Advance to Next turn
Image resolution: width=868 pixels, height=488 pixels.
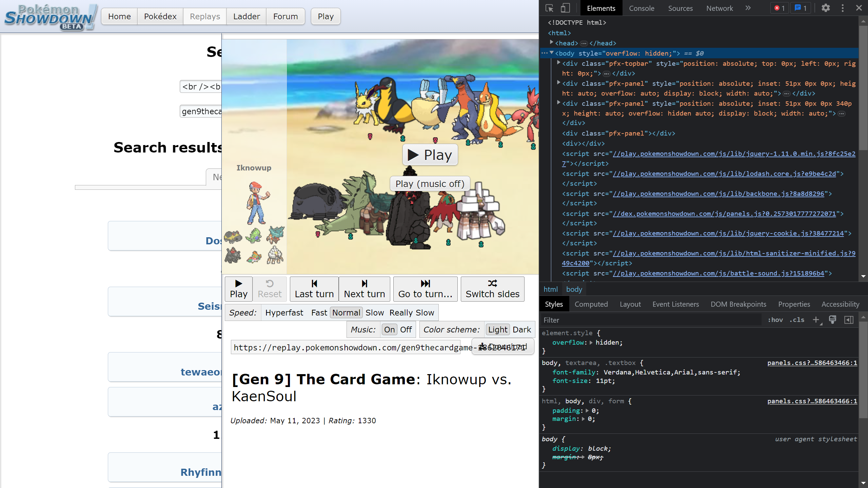[364, 289]
